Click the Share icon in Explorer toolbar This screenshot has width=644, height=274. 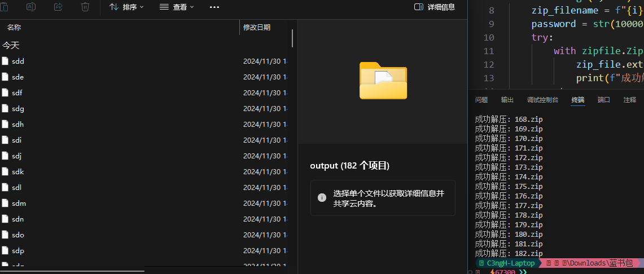point(58,7)
